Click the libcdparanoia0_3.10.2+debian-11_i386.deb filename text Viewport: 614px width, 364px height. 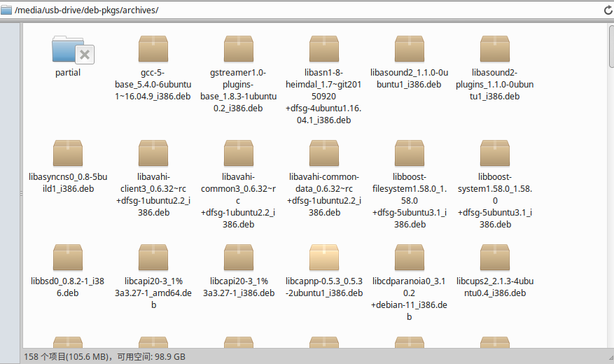[409, 299]
